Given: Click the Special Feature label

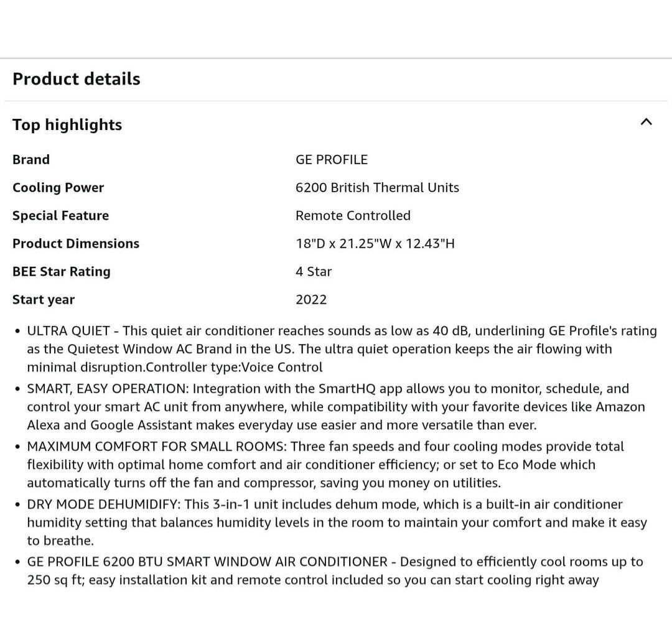Looking at the screenshot, I should click(60, 216).
